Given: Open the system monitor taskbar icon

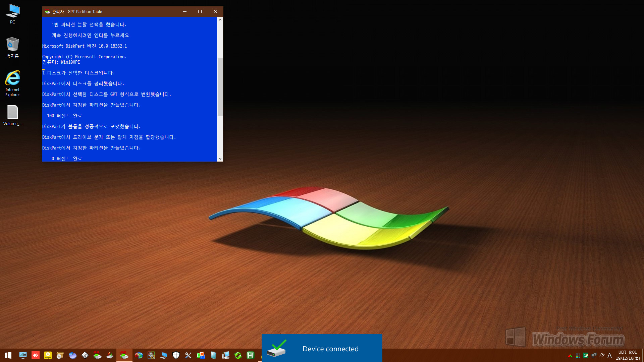Looking at the screenshot, I should [x=23, y=355].
